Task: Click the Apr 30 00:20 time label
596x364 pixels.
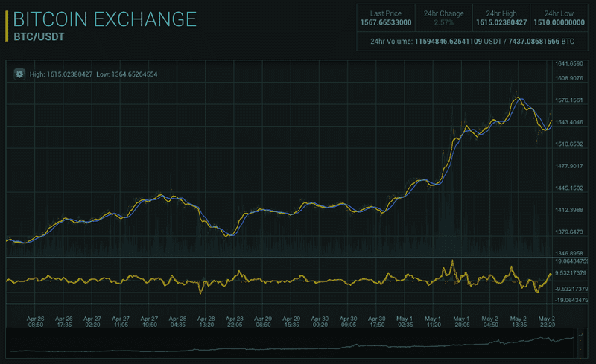Action: click(320, 322)
